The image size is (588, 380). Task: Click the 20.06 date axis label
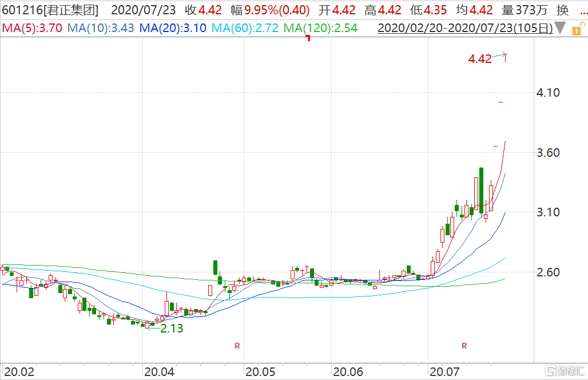[x=348, y=372]
